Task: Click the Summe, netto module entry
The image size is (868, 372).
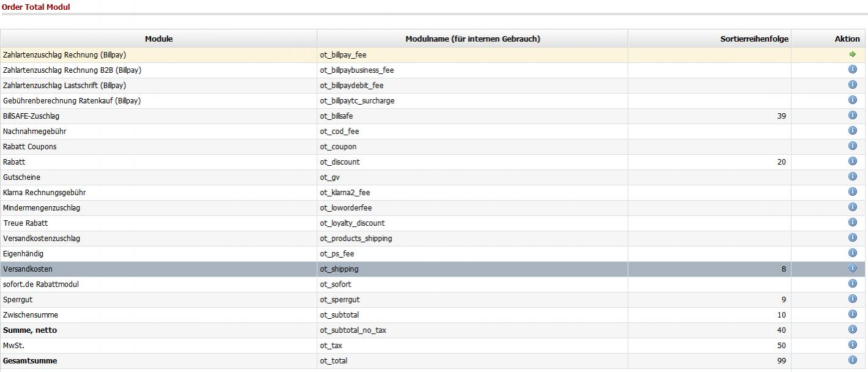Action: [x=30, y=330]
